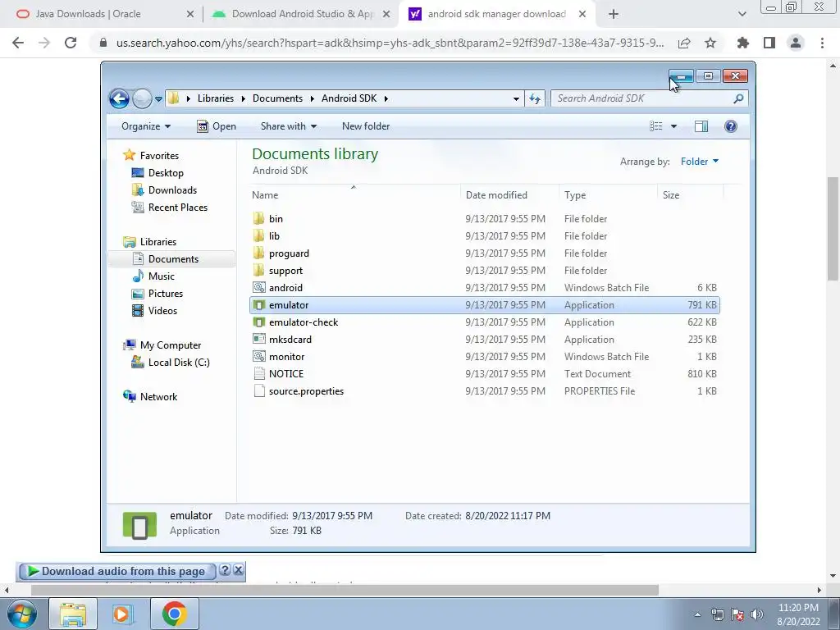Click the volume tray icon
The width and height of the screenshot is (840, 630).
point(757,614)
